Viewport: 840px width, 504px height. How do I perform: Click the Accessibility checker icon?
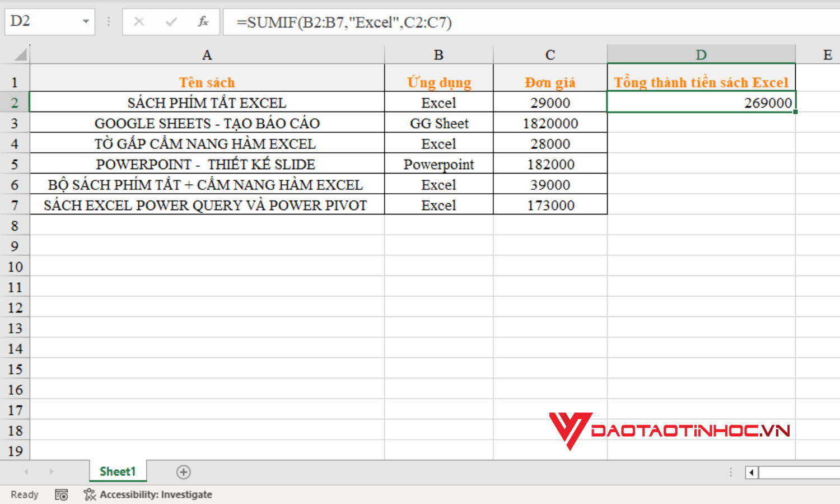pyautogui.click(x=90, y=494)
